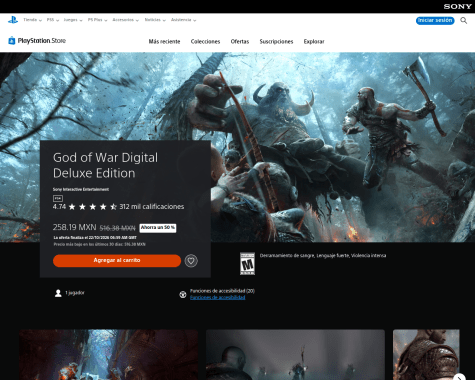Screen dimensions: 475x380
Task: Expand the Accesorios dropdown
Action: tap(125, 20)
